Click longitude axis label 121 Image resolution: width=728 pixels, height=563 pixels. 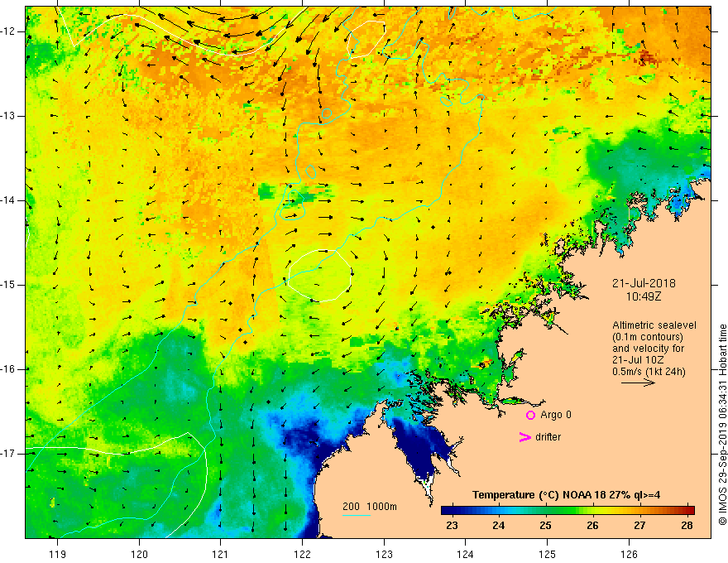click(x=221, y=554)
